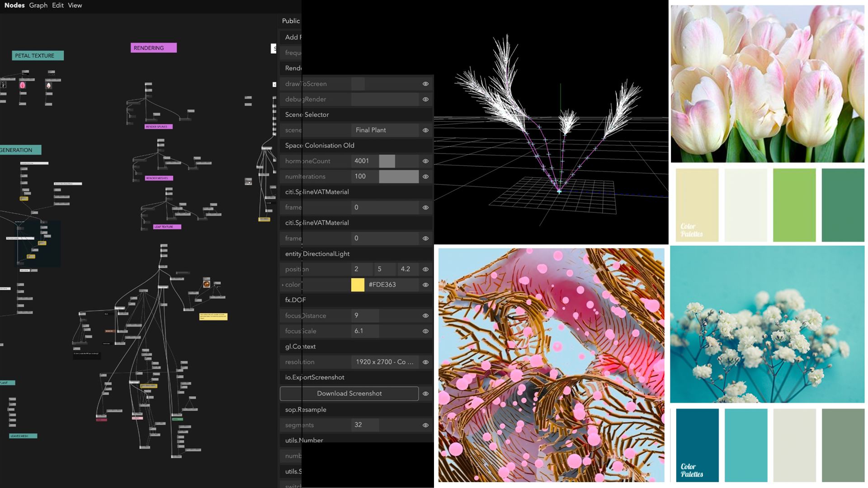Open the View menu
The height and width of the screenshot is (488, 868).
75,5
